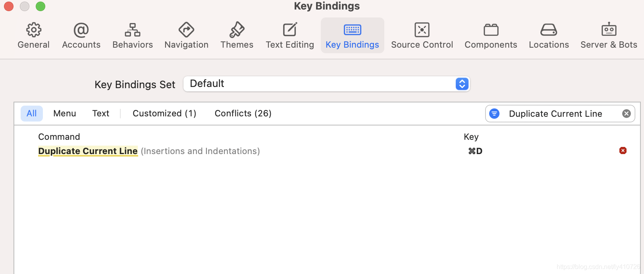
Task: Click the search filter icon
Action: 494,114
